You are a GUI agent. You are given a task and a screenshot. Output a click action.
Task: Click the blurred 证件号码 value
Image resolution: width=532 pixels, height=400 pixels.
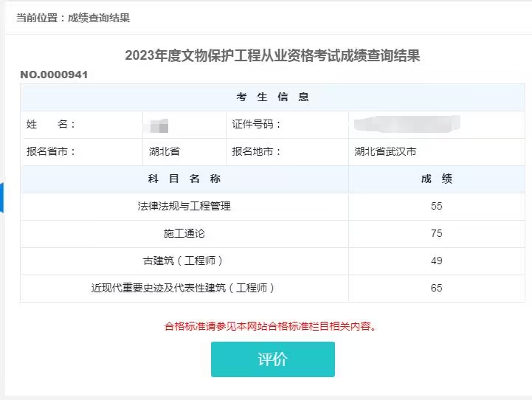[x=407, y=123]
